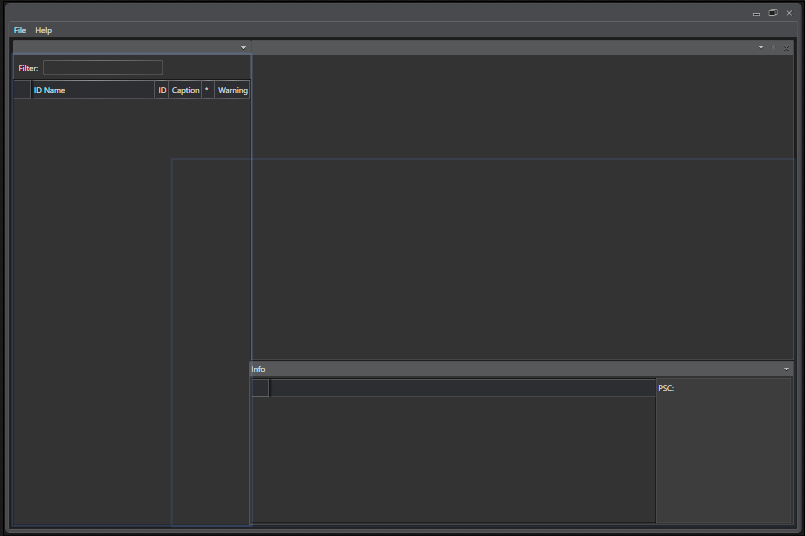
Task: Click the Filter text field
Action: (102, 68)
